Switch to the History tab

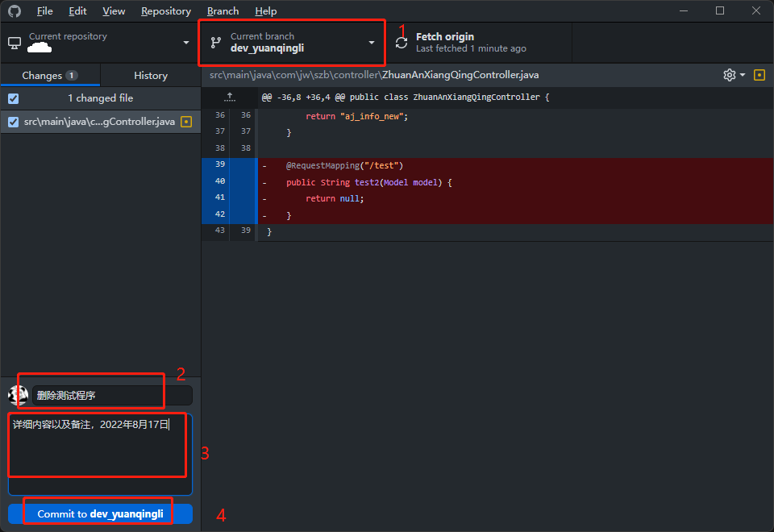point(151,76)
